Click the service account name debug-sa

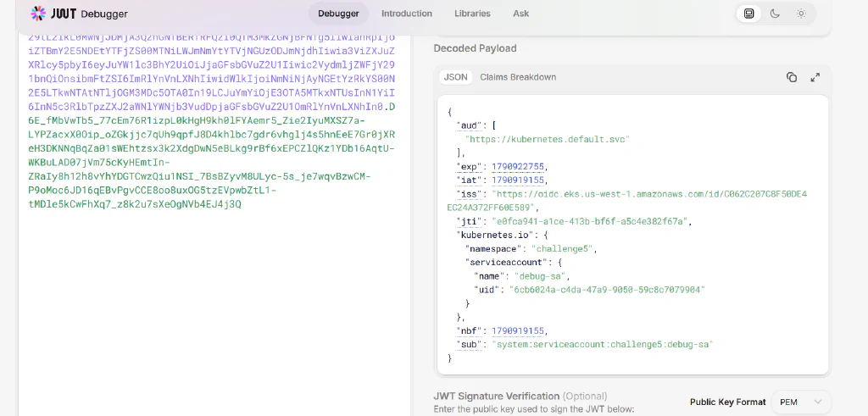pos(542,276)
